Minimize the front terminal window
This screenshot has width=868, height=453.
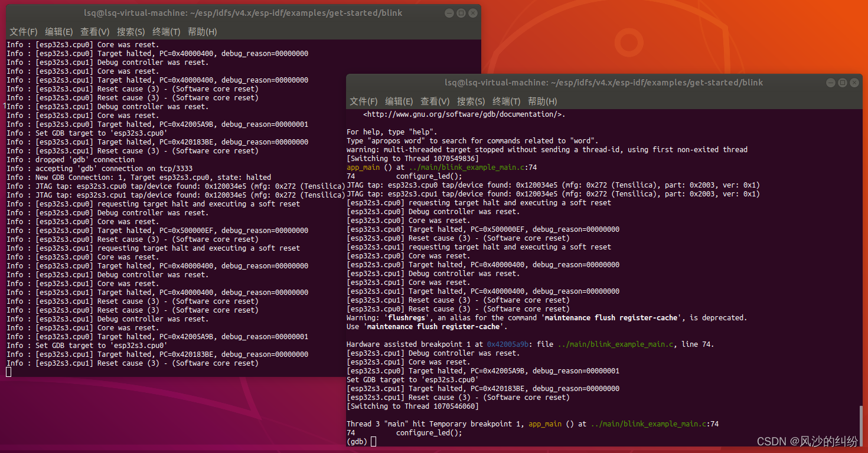[831, 83]
